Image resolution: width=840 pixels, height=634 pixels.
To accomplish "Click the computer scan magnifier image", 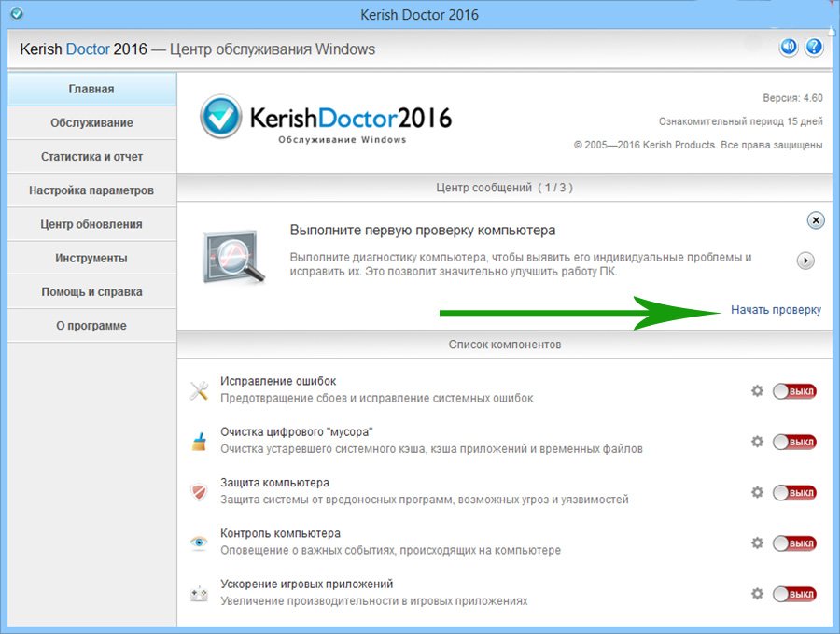I will [x=233, y=257].
